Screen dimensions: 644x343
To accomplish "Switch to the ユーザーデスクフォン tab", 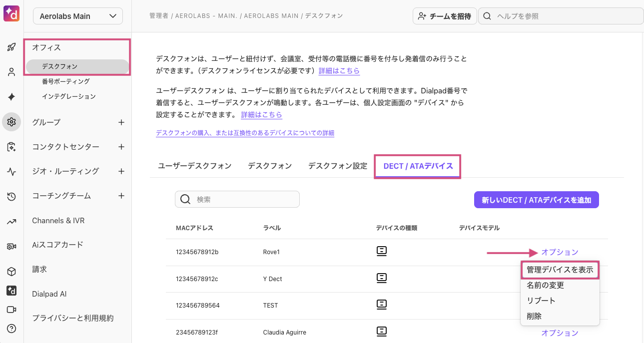I will 194,166.
